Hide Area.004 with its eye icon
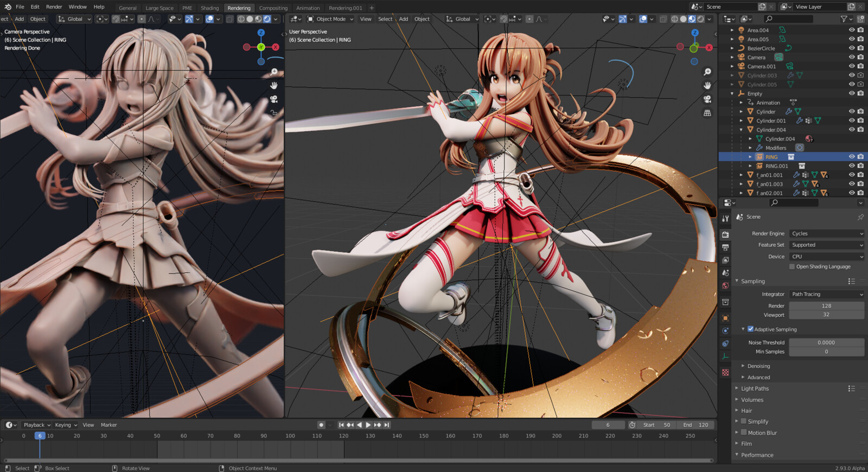The image size is (868, 472). click(852, 30)
